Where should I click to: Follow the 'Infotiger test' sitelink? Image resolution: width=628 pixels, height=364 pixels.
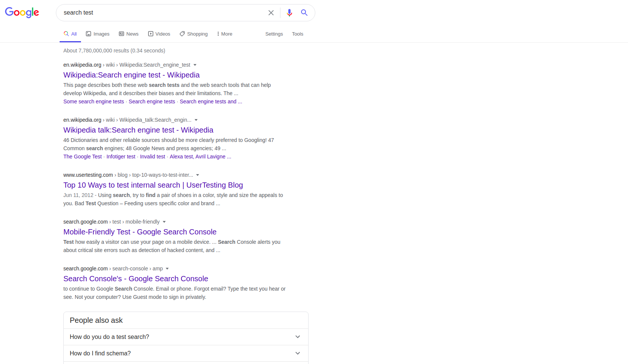pyautogui.click(x=121, y=157)
